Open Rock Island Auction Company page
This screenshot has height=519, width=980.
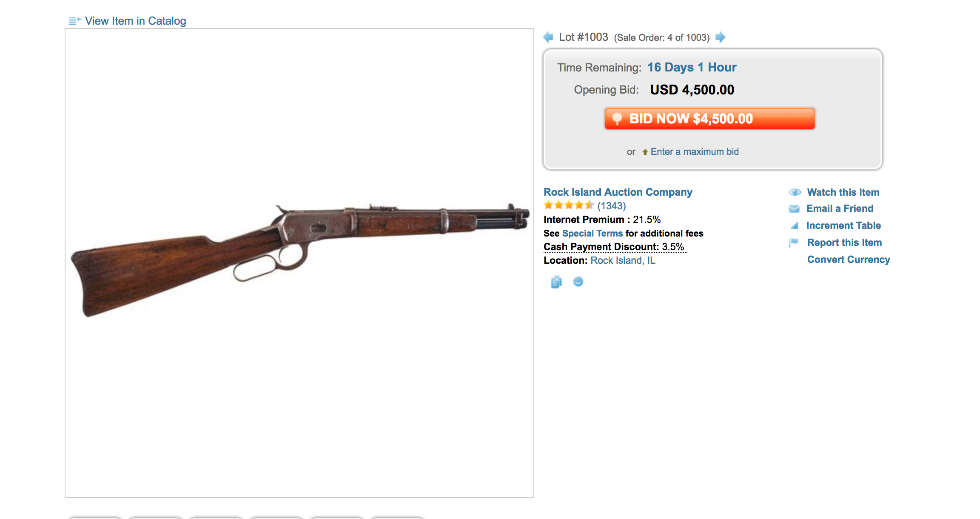(x=618, y=192)
